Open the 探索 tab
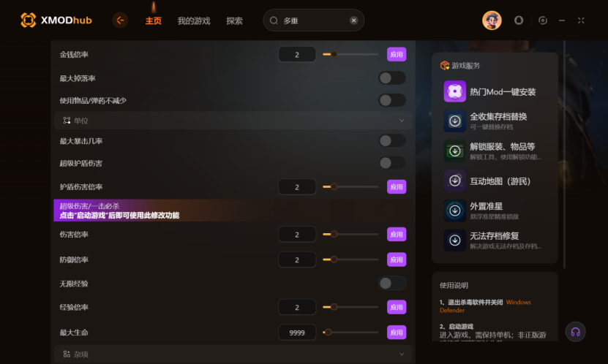The width and height of the screenshot is (608, 364). pos(234,21)
